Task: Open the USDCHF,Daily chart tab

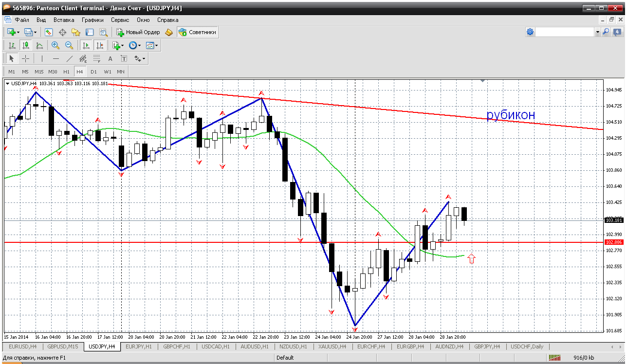Action: pos(527,346)
